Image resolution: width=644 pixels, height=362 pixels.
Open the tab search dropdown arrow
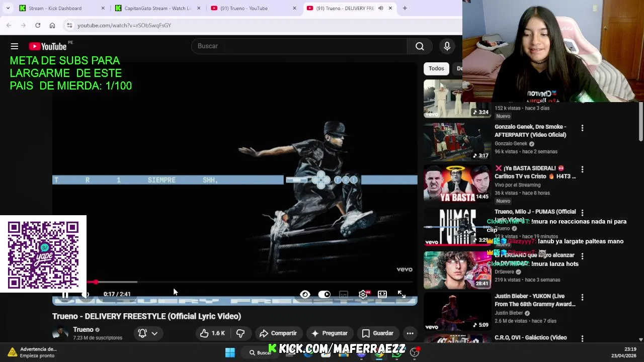[x=8, y=8]
